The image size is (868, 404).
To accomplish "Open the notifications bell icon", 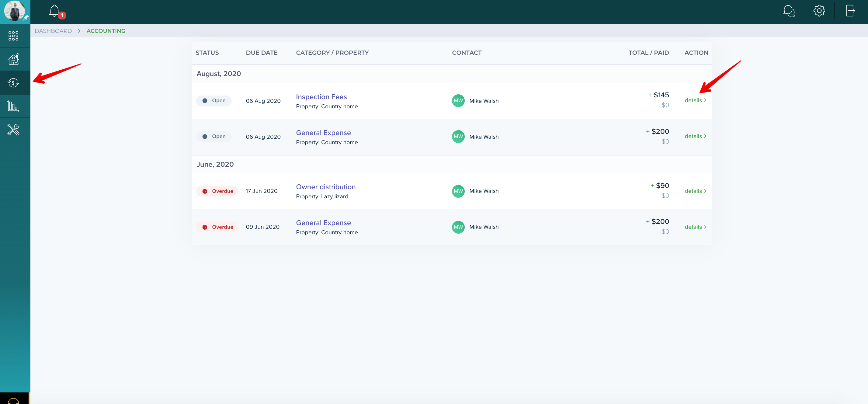I will pyautogui.click(x=54, y=11).
